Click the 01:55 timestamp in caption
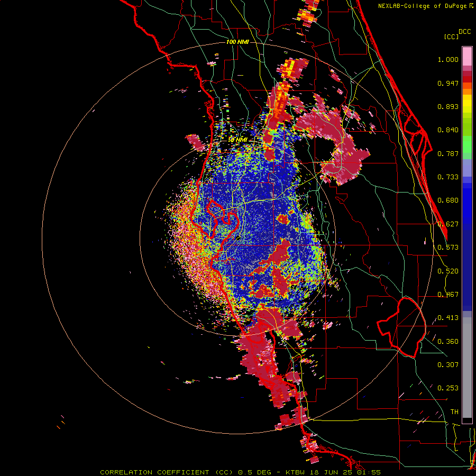The height and width of the screenshot is (476, 476). [369, 472]
